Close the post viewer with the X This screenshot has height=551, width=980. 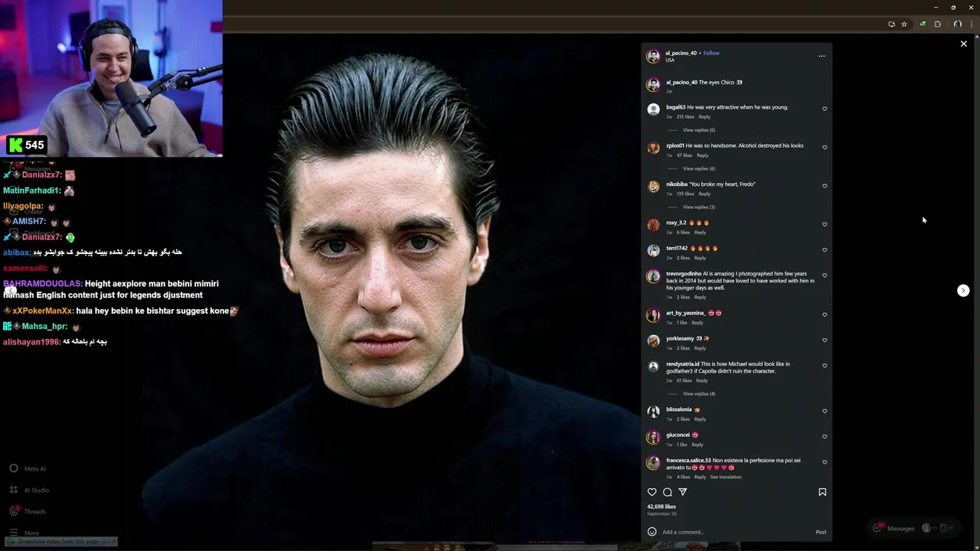(x=964, y=44)
